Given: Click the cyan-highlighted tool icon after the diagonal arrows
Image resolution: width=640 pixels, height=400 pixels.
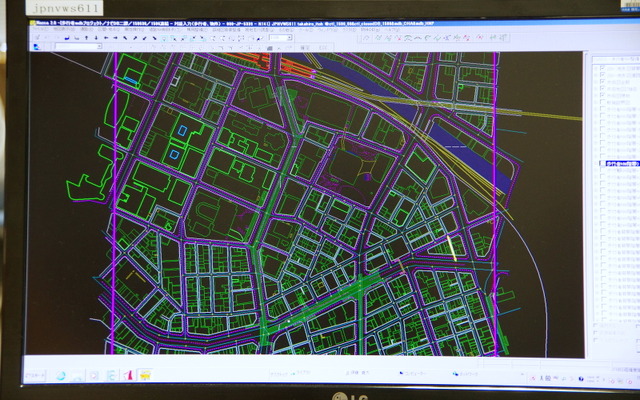Looking at the screenshot, I should 164,38.
